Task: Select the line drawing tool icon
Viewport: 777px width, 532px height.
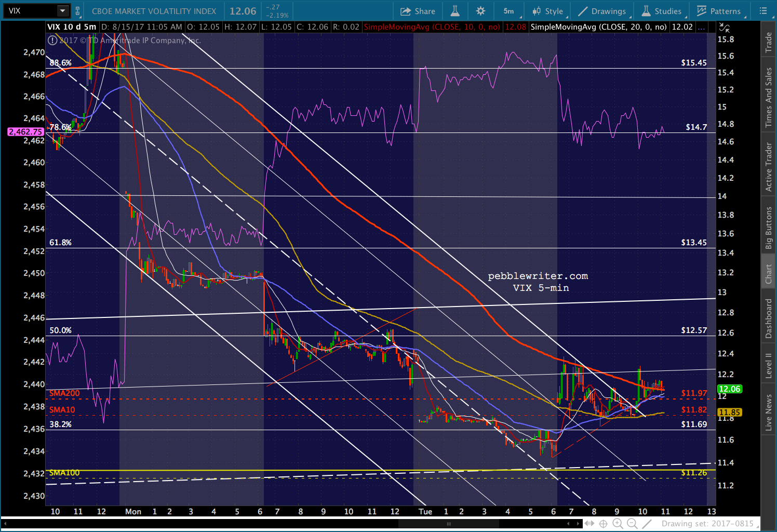Action: click(647, 524)
